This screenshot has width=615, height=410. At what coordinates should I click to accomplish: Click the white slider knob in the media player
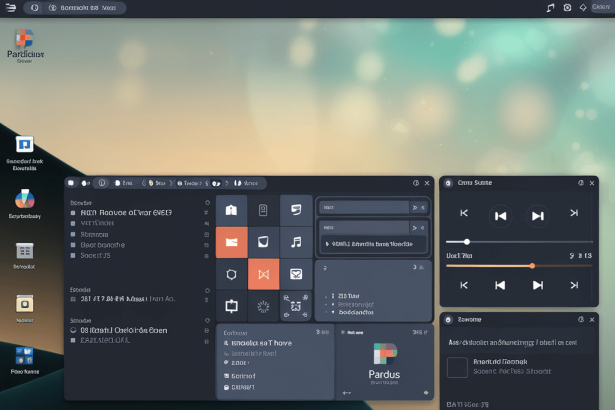click(467, 242)
